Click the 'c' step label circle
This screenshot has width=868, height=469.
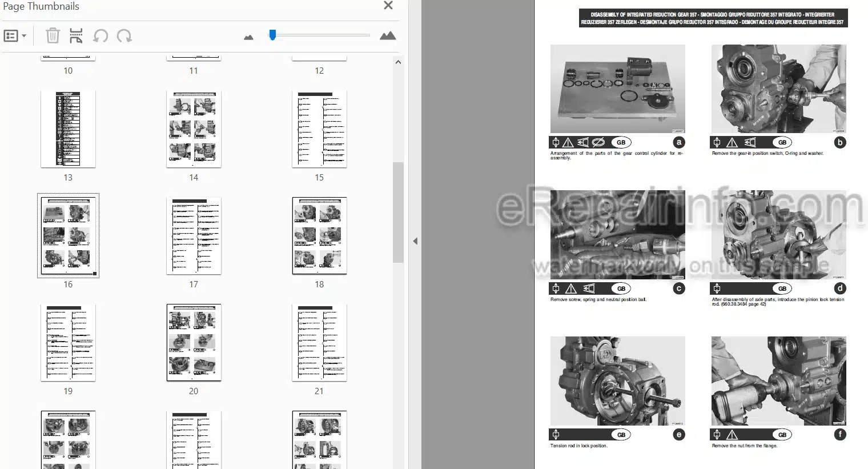tap(679, 288)
